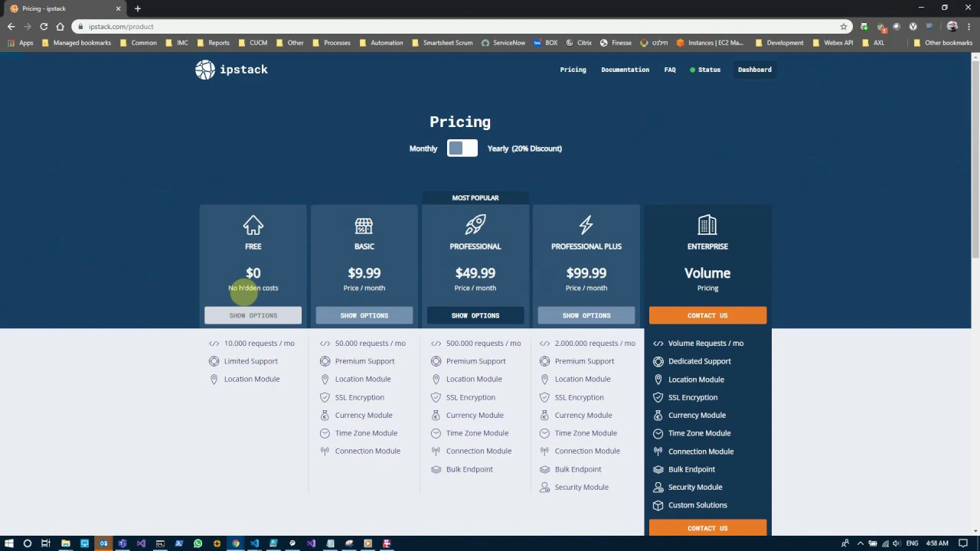
Task: Click the ipstack logo
Action: (231, 70)
